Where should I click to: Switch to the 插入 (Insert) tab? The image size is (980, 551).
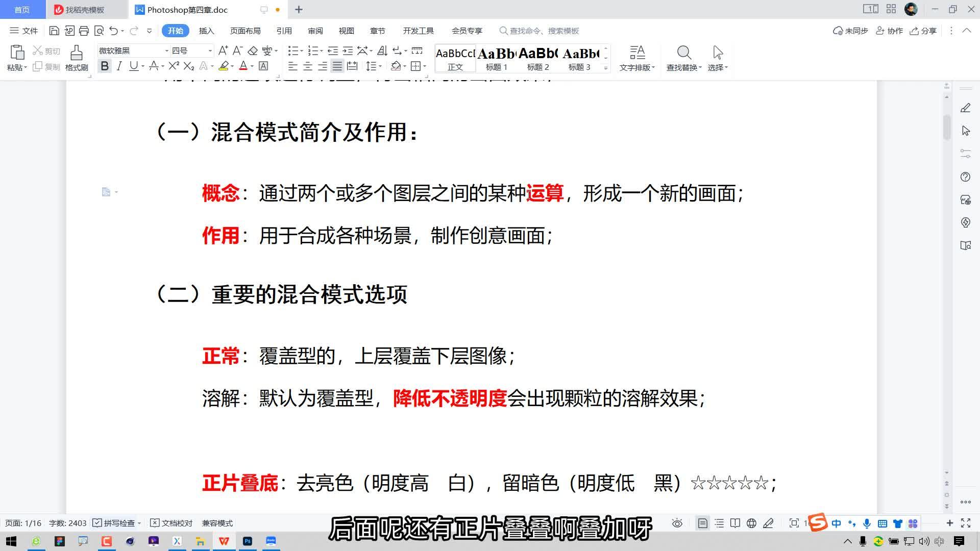(206, 31)
